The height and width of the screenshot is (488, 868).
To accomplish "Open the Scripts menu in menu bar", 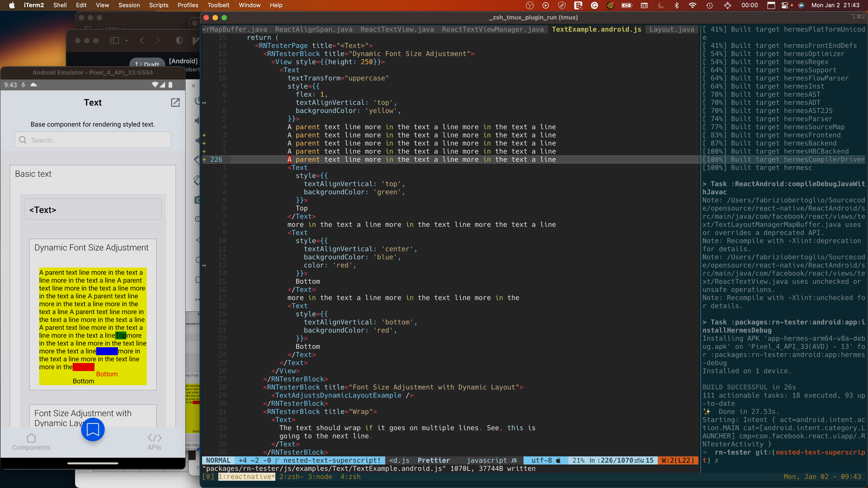I will pos(158,5).
